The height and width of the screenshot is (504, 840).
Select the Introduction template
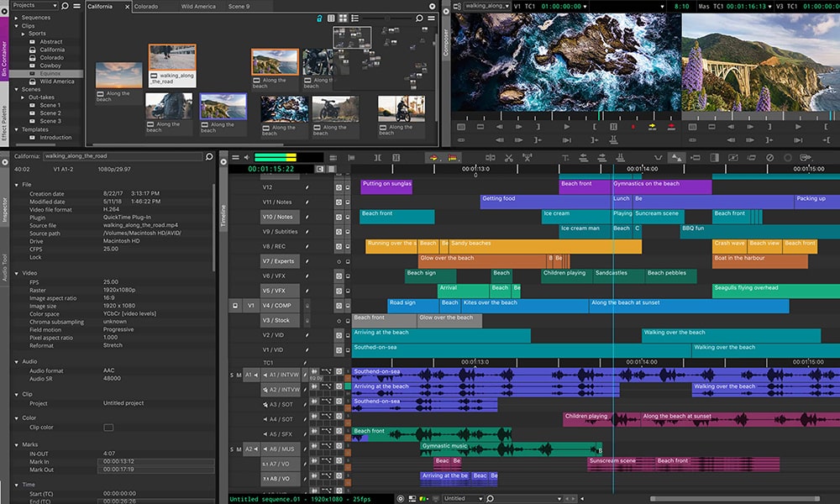55,138
